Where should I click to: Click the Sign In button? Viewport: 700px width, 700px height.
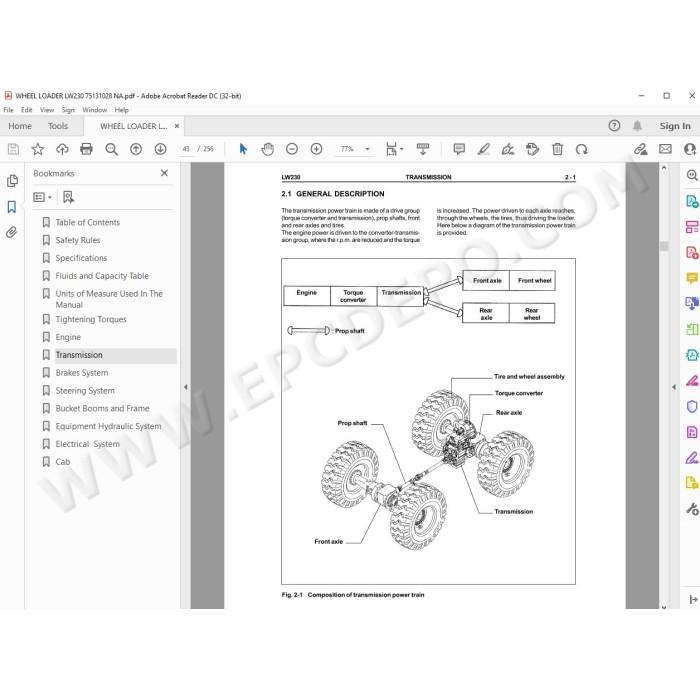pos(675,126)
